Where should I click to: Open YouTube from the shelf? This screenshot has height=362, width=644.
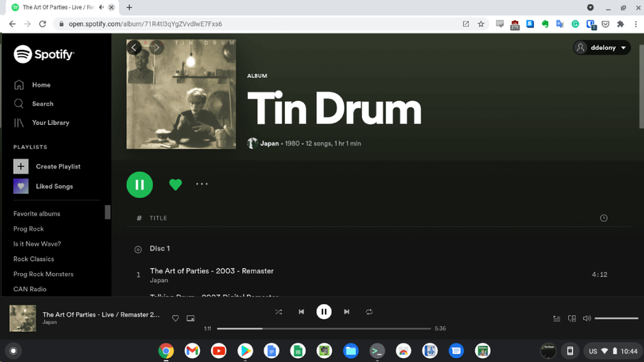[219, 351]
